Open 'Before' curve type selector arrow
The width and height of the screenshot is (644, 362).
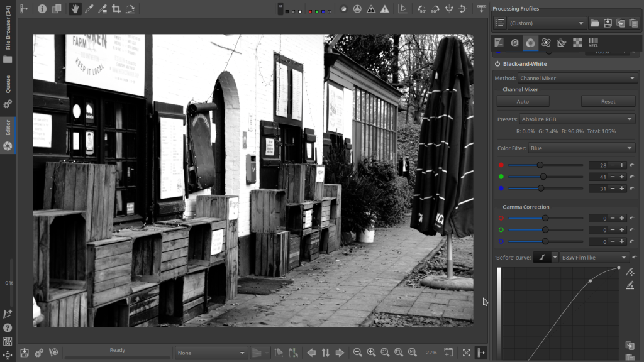[x=555, y=257]
